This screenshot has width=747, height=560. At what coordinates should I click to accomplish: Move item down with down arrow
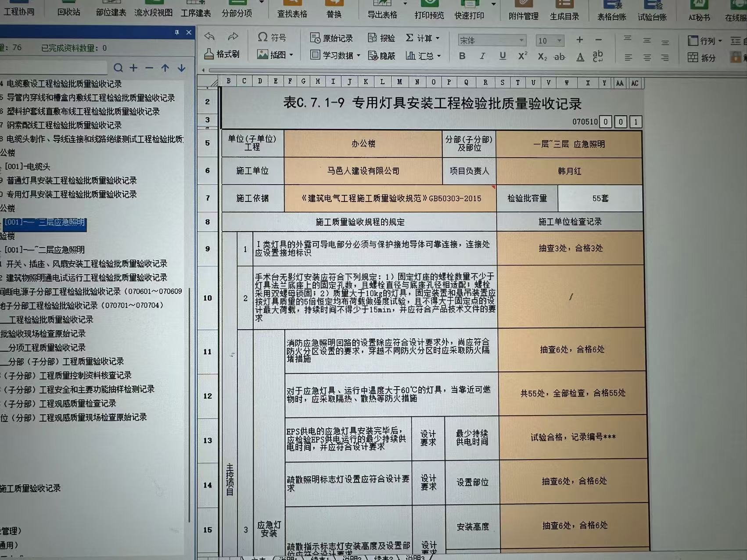click(181, 68)
